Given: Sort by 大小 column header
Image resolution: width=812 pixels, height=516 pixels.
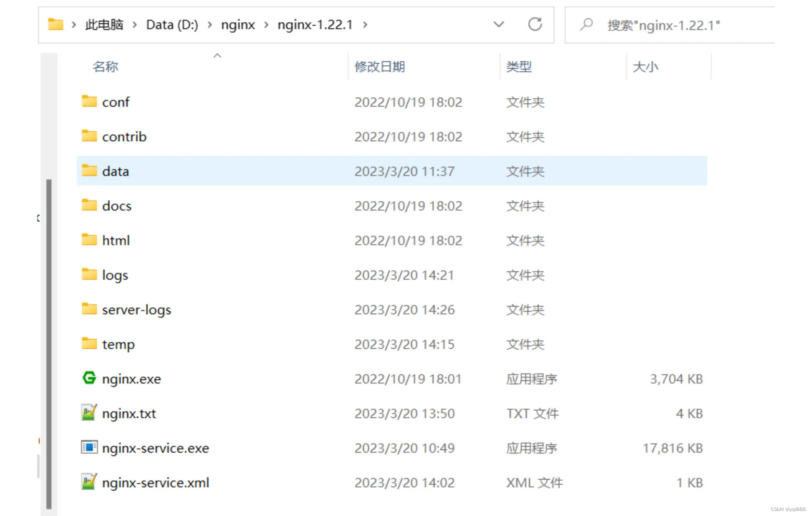Looking at the screenshot, I should click(x=646, y=67).
